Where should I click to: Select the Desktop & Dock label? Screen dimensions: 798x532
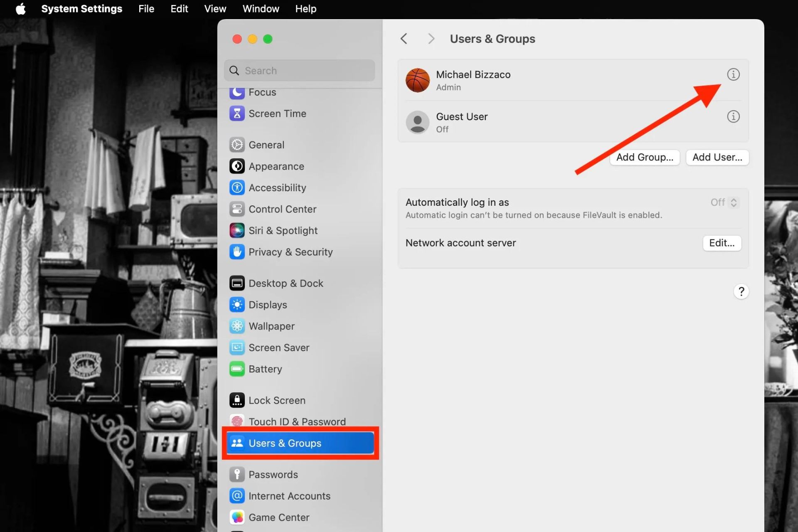[286, 283]
